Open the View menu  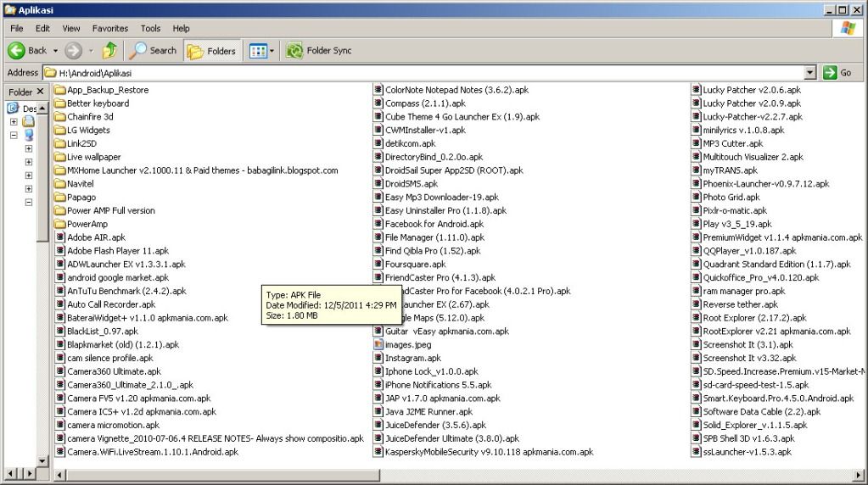[x=71, y=28]
